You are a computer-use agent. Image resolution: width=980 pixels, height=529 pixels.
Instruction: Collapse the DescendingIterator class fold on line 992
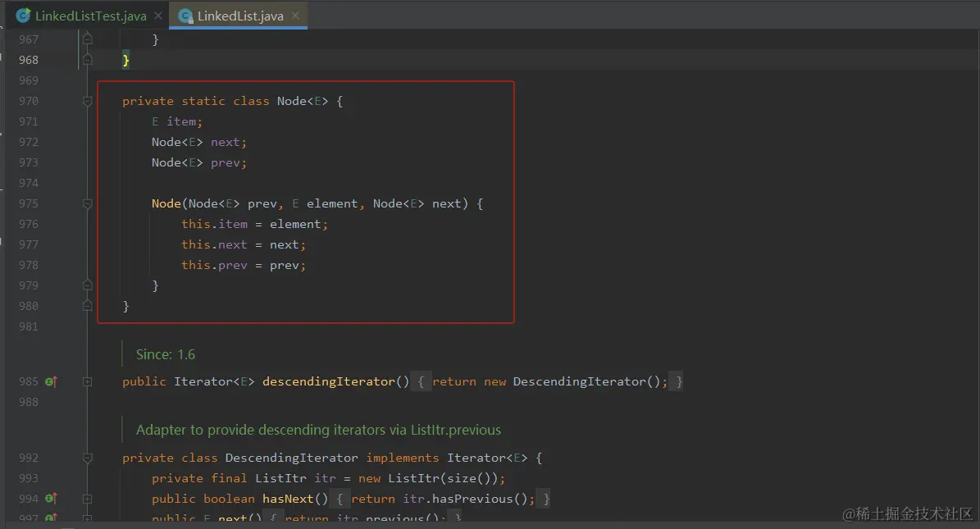click(x=88, y=458)
